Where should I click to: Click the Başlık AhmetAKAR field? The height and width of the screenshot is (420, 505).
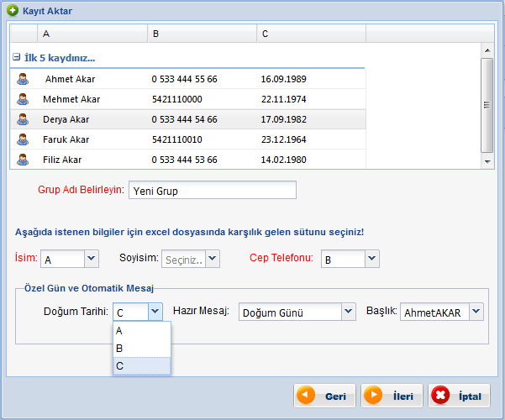pos(434,312)
